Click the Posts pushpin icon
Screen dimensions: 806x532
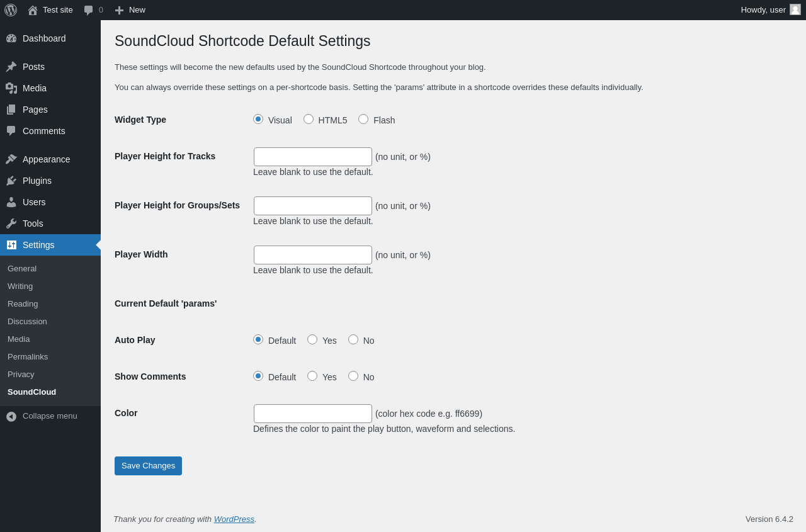click(11, 67)
